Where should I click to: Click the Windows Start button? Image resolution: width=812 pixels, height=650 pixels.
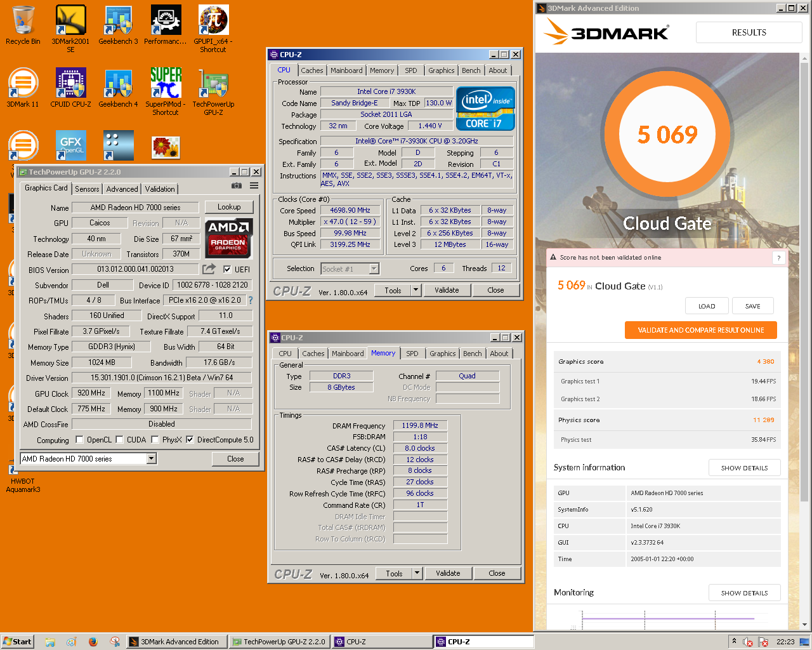click(x=17, y=642)
